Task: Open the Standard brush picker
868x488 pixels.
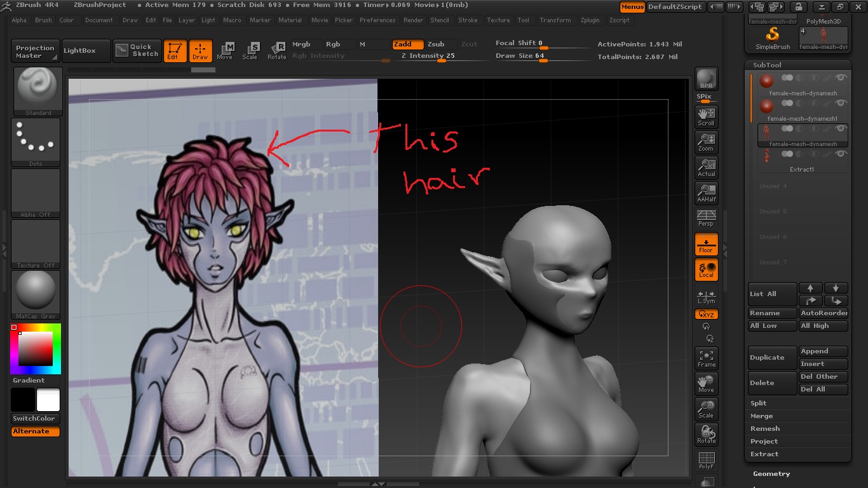Action: pos(38,91)
